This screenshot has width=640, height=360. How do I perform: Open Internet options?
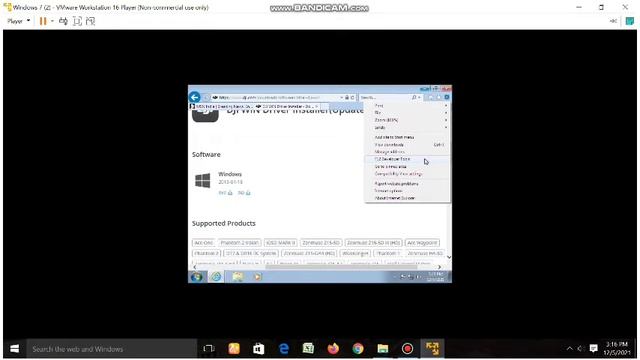click(x=407, y=191)
